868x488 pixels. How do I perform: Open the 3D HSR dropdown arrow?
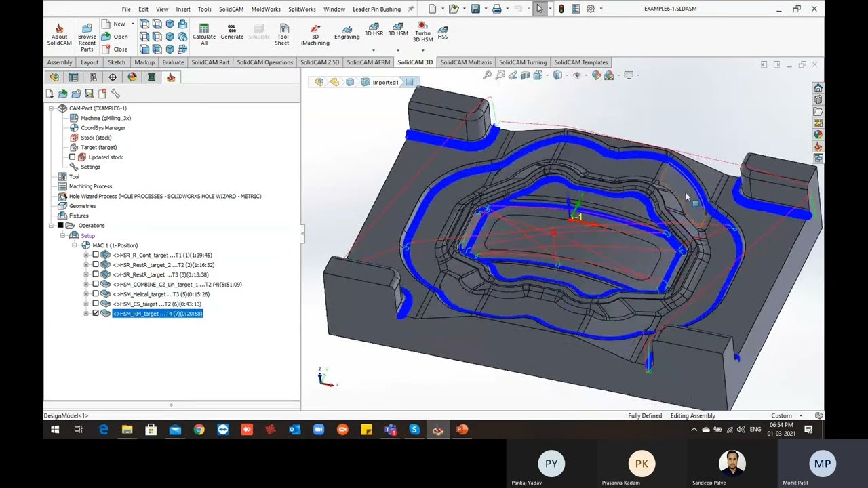pos(374,50)
